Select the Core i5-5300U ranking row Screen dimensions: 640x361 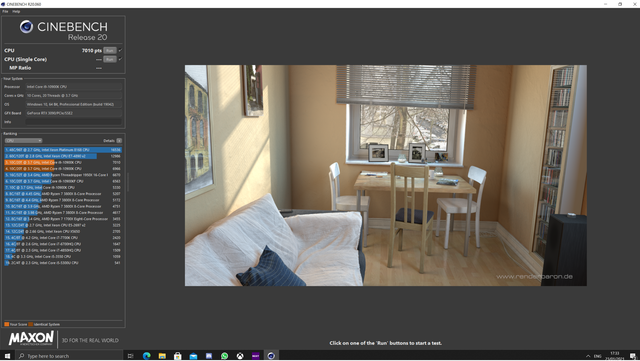click(x=63, y=263)
